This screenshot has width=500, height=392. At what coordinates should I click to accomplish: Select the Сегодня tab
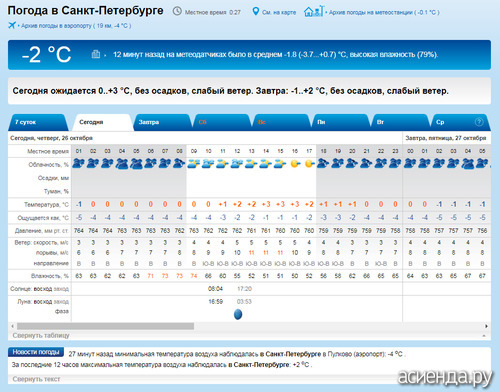103,122
